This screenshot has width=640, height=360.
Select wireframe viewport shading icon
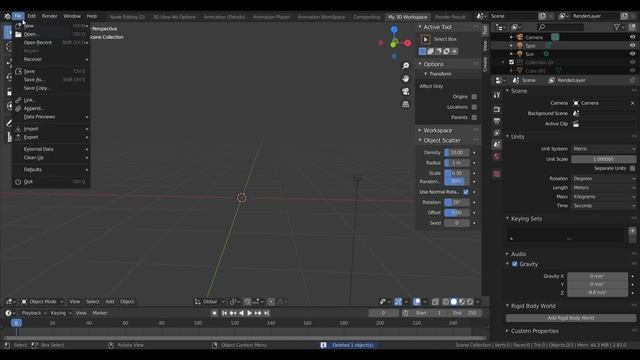point(446,302)
